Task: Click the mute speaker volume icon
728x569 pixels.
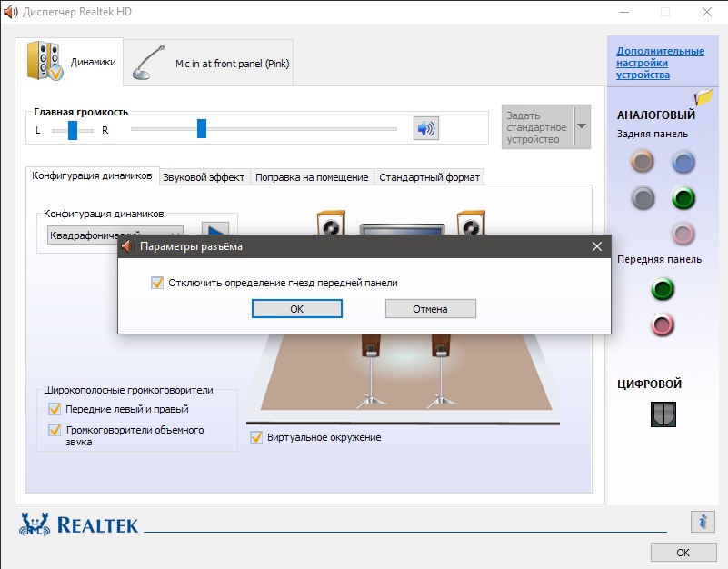Action: [x=425, y=128]
